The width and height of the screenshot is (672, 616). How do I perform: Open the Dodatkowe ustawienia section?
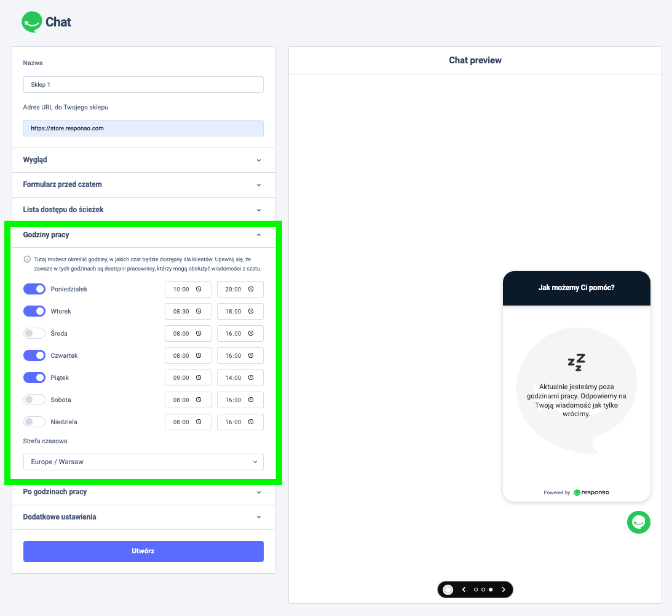(x=143, y=517)
